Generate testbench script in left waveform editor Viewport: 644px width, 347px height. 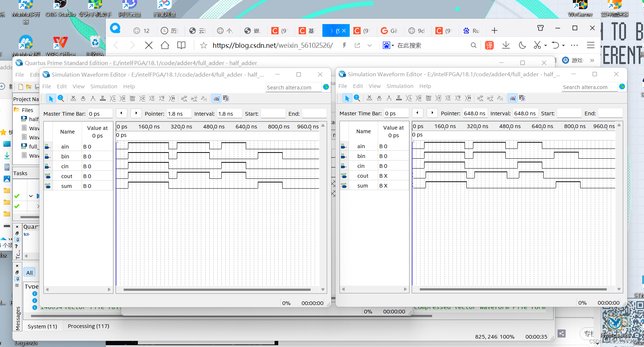[x=204, y=99]
